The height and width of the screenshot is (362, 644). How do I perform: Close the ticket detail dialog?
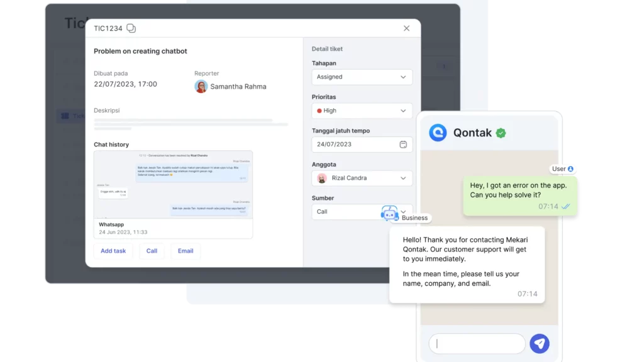[x=407, y=28]
